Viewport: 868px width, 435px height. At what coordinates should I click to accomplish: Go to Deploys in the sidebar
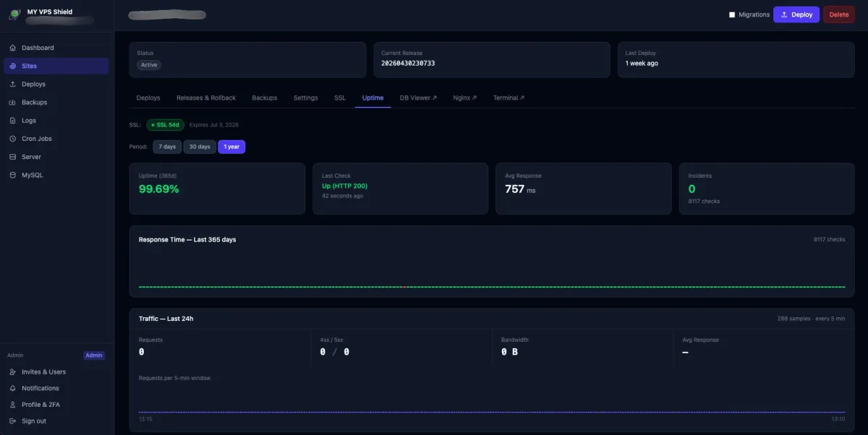point(56,85)
